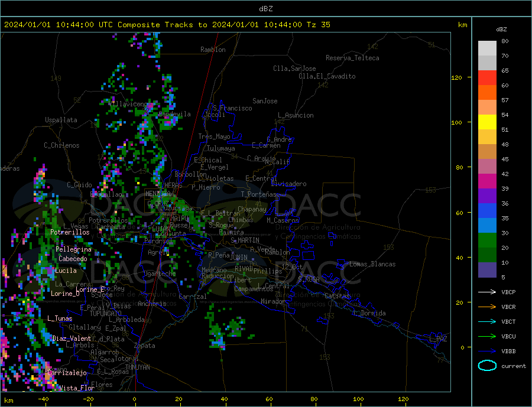Click the -40 tick on the bottom axis
Image resolution: width=532 pixels, height=407 pixels.
[43, 399]
